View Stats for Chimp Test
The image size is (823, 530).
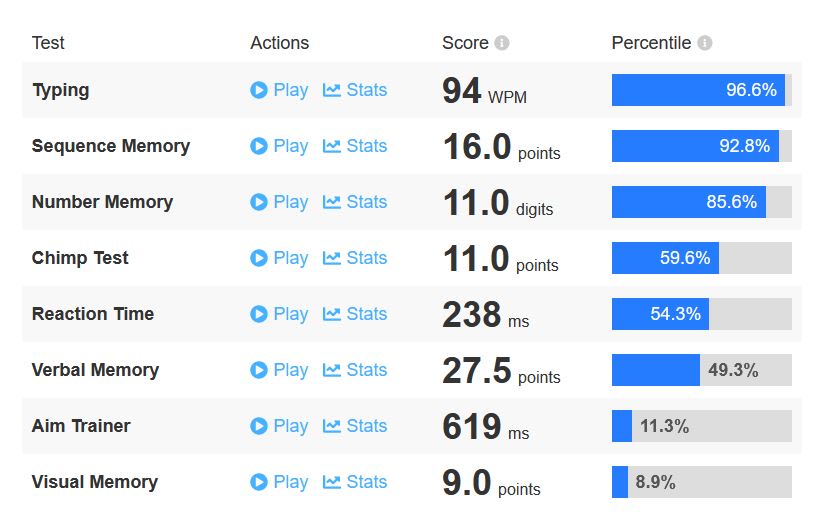[x=355, y=258]
